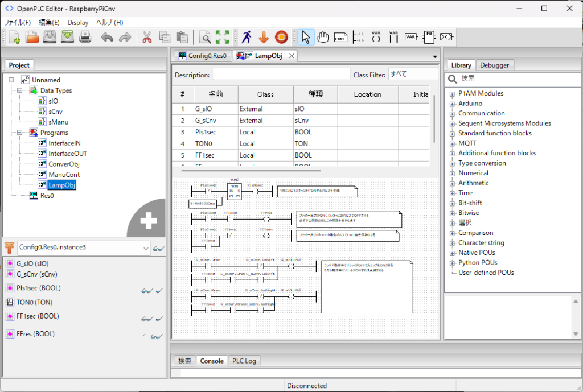583x392 pixels.
Task: Select InterfaceOUT program in tree
Action: click(68, 154)
